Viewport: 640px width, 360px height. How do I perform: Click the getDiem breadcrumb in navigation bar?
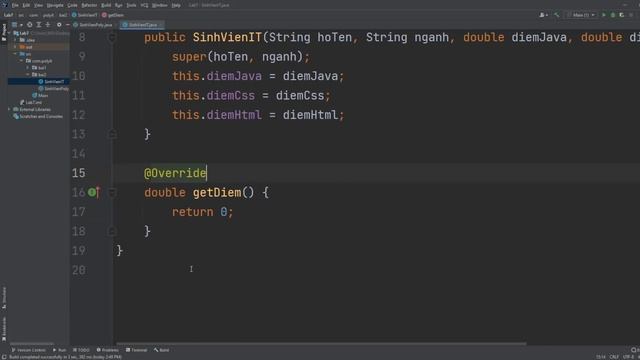[113, 15]
